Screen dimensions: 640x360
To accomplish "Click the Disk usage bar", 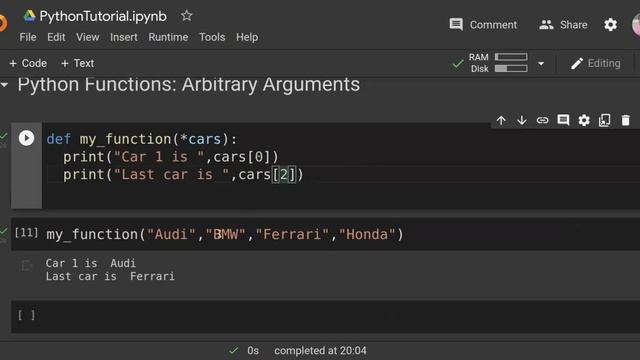I will coord(511,69).
